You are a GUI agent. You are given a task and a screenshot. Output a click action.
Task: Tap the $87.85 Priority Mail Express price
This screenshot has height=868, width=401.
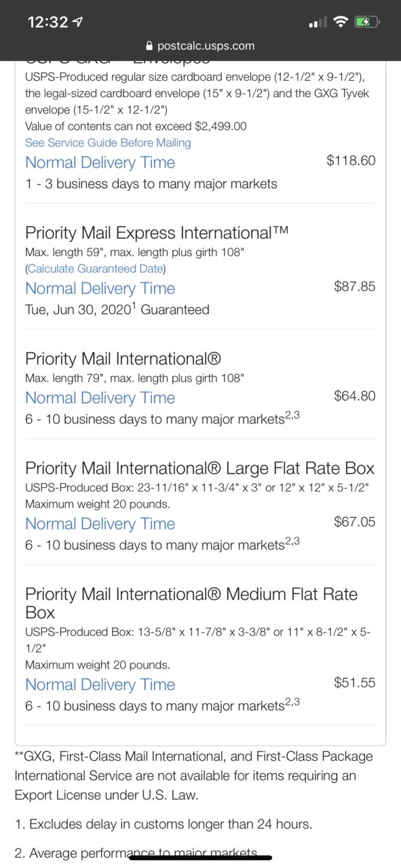354,286
